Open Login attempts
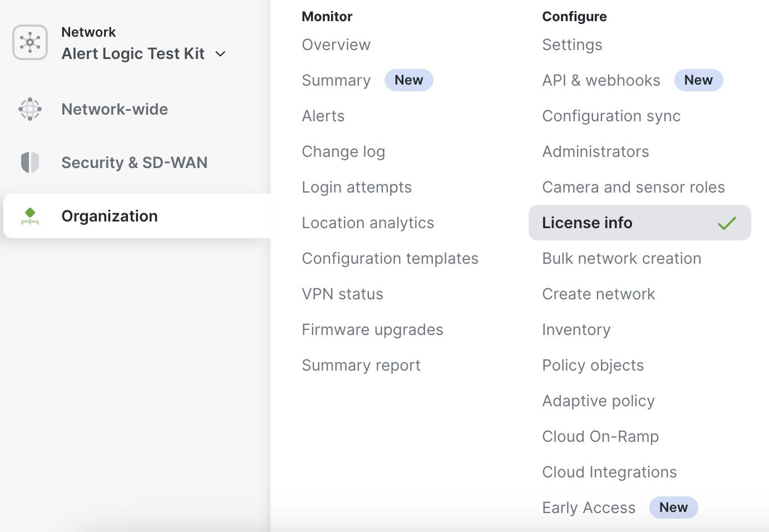 point(357,187)
